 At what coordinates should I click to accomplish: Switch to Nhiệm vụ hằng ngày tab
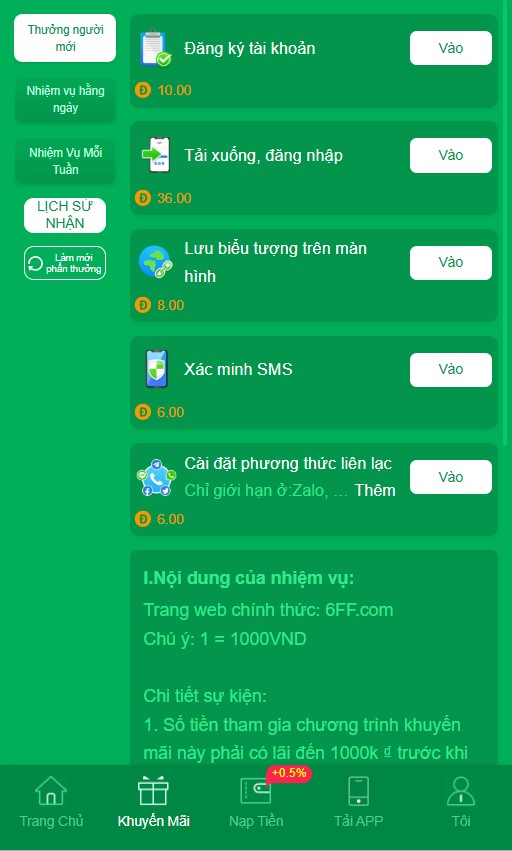point(65,99)
